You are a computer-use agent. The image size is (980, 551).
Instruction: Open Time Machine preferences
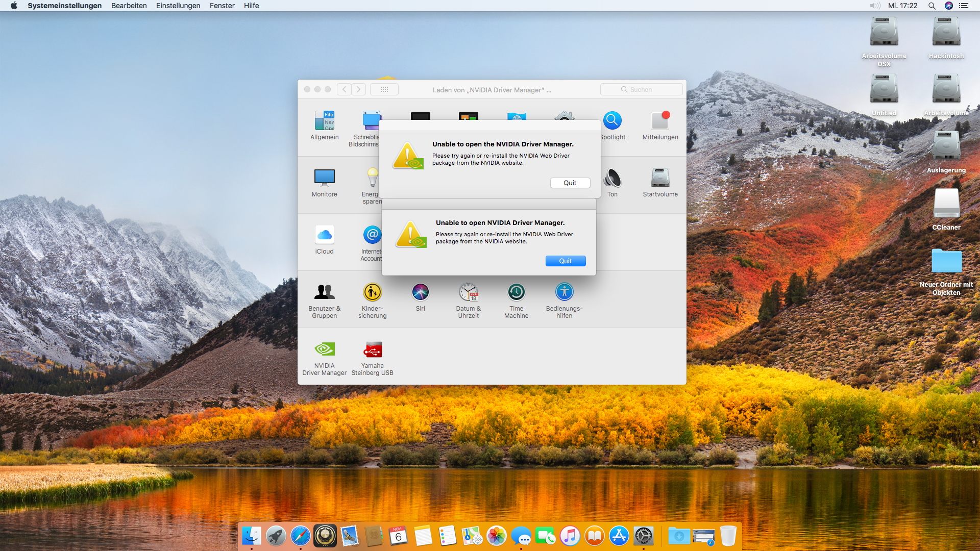[x=517, y=300]
